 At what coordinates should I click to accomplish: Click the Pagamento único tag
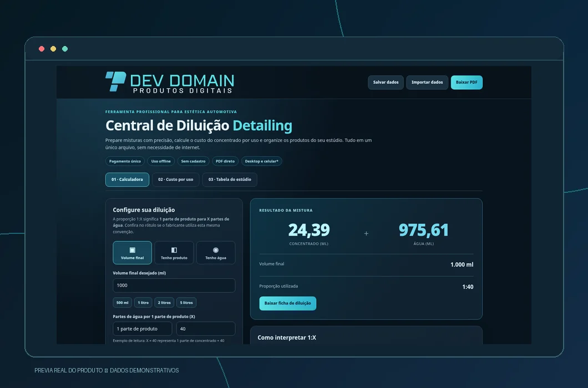pos(125,161)
